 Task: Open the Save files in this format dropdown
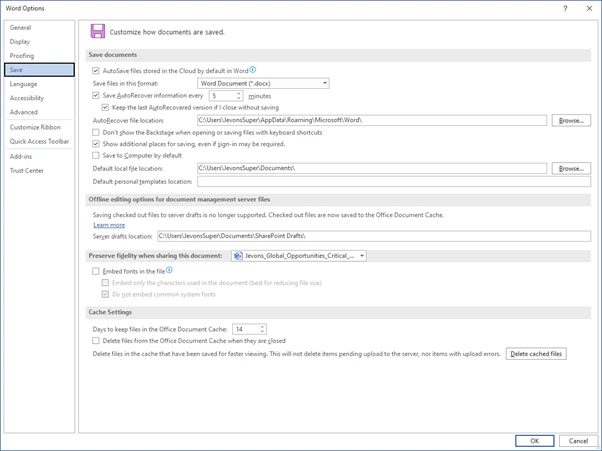point(325,83)
